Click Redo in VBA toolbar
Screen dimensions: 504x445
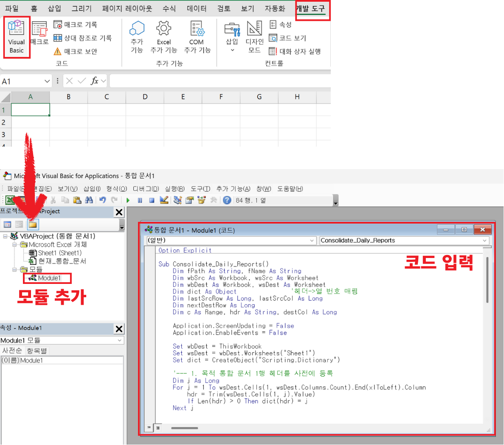(114, 201)
